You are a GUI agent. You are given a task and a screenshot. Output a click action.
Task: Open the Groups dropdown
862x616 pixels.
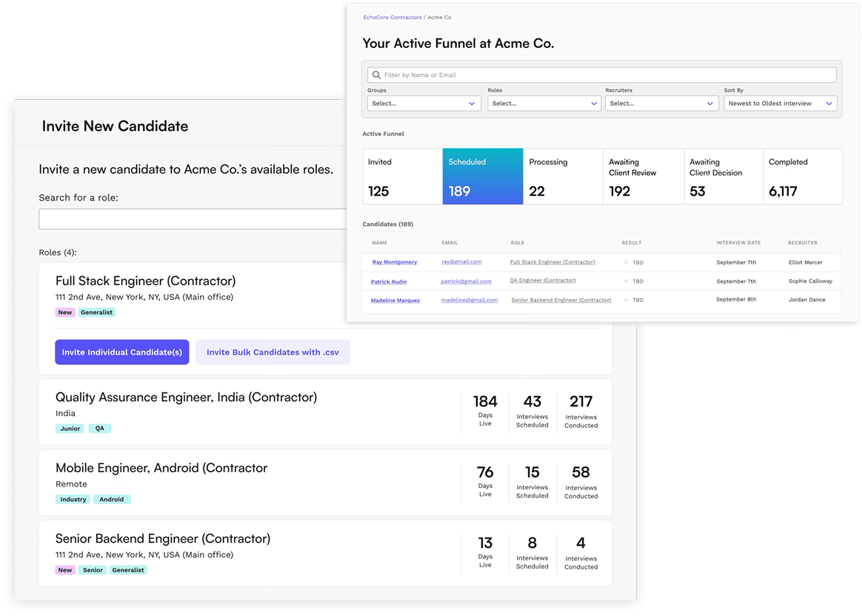tap(424, 104)
